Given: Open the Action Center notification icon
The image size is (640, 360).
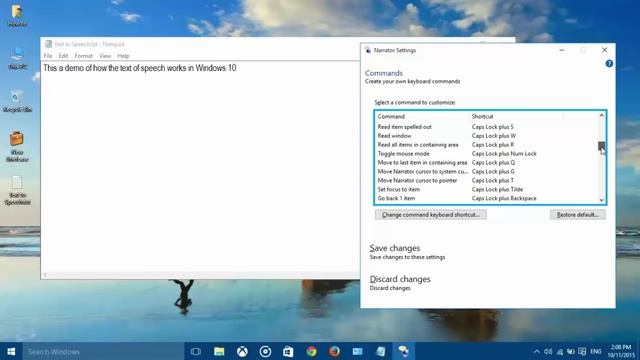Looking at the screenshot, I should 582,351.
